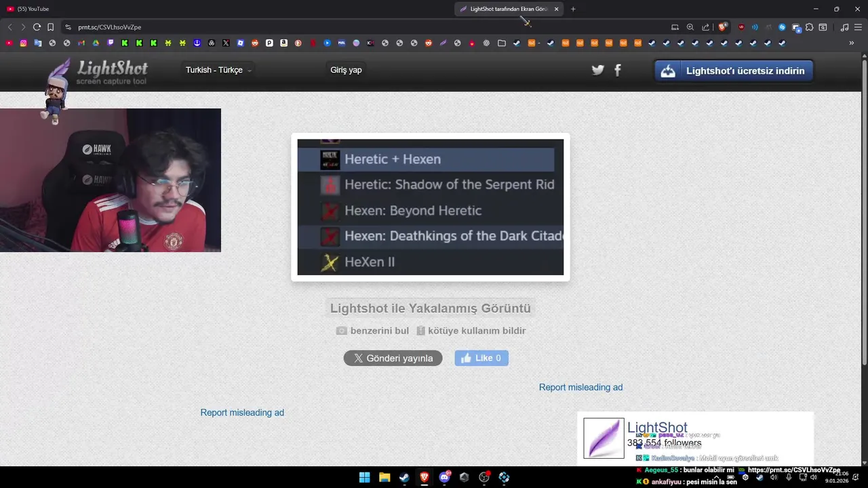
Task: Show more bookmarks with the double chevron
Action: tap(852, 43)
